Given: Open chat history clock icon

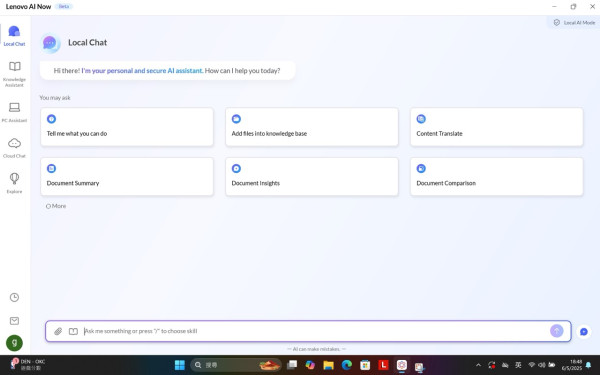Looking at the screenshot, I should [14, 297].
